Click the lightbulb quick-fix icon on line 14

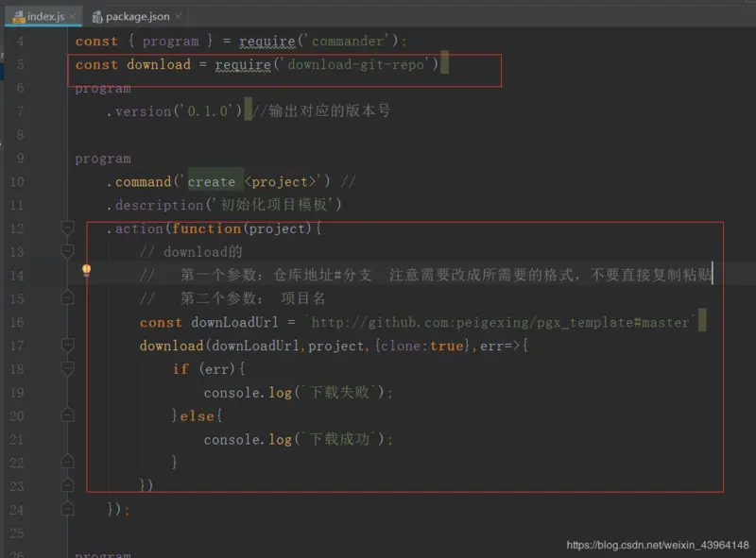click(x=86, y=270)
